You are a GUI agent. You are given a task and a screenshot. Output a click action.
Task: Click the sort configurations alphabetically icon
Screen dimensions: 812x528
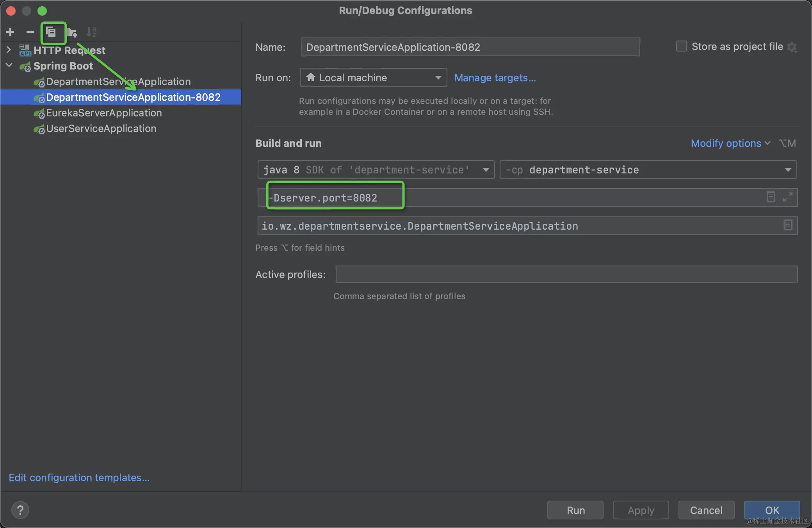(x=91, y=32)
